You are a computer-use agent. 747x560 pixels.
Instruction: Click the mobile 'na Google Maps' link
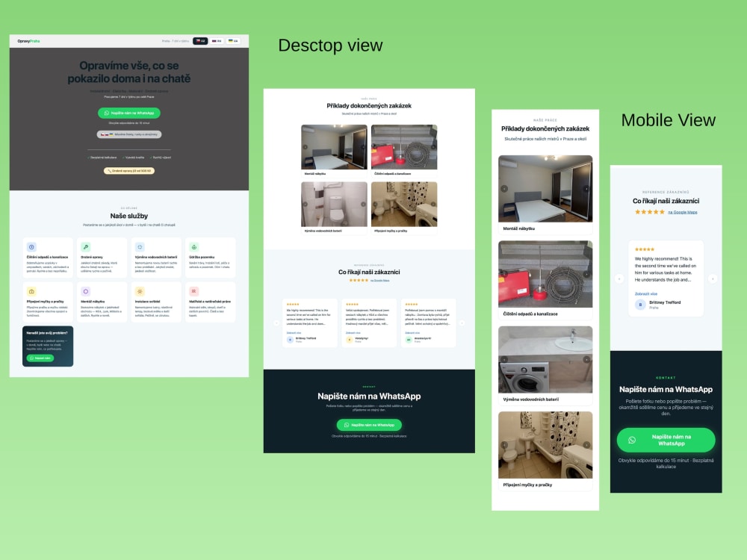tap(682, 212)
